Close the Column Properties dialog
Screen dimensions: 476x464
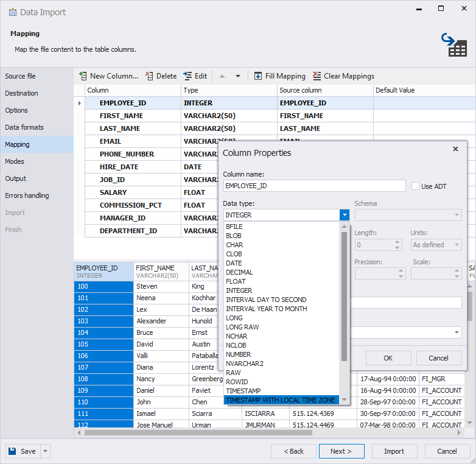pyautogui.click(x=455, y=149)
